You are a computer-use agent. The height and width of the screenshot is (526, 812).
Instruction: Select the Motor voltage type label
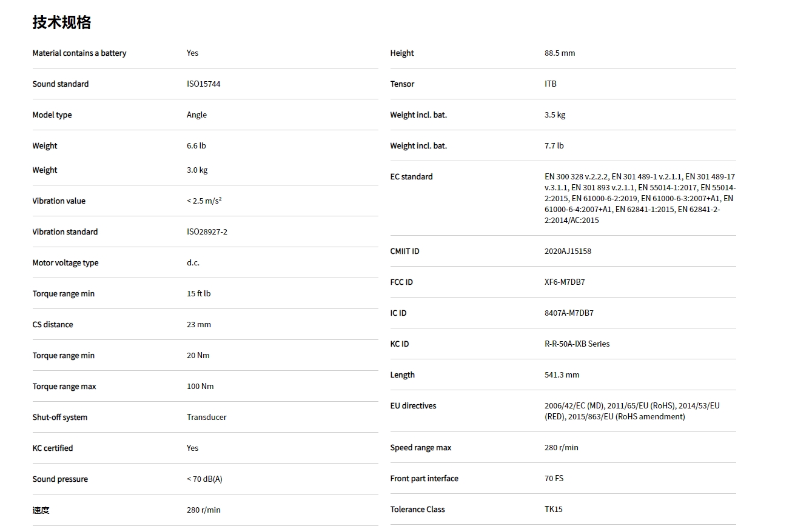click(65, 263)
